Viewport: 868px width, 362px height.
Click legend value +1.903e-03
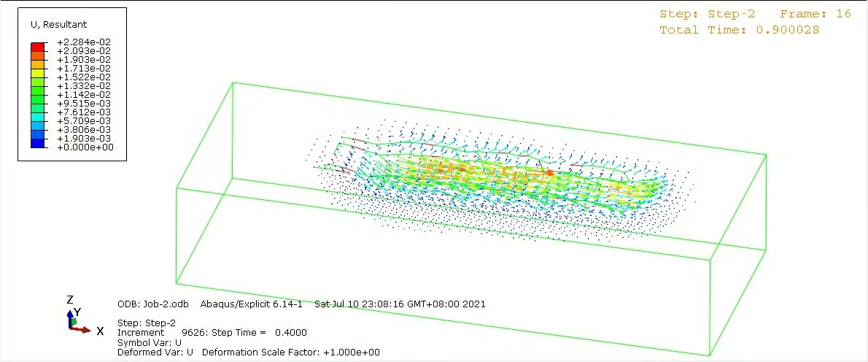click(x=85, y=139)
